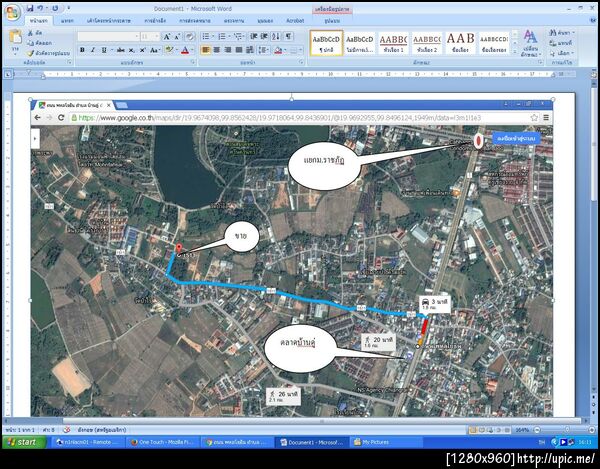Image resolution: width=600 pixels, height=469 pixels.
Task: Increase paragraph indent
Action: point(264,37)
